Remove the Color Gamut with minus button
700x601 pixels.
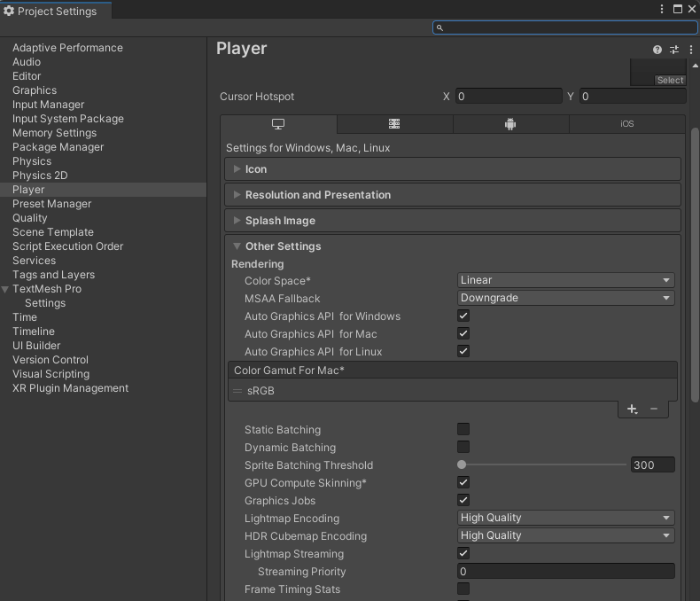tap(654, 409)
